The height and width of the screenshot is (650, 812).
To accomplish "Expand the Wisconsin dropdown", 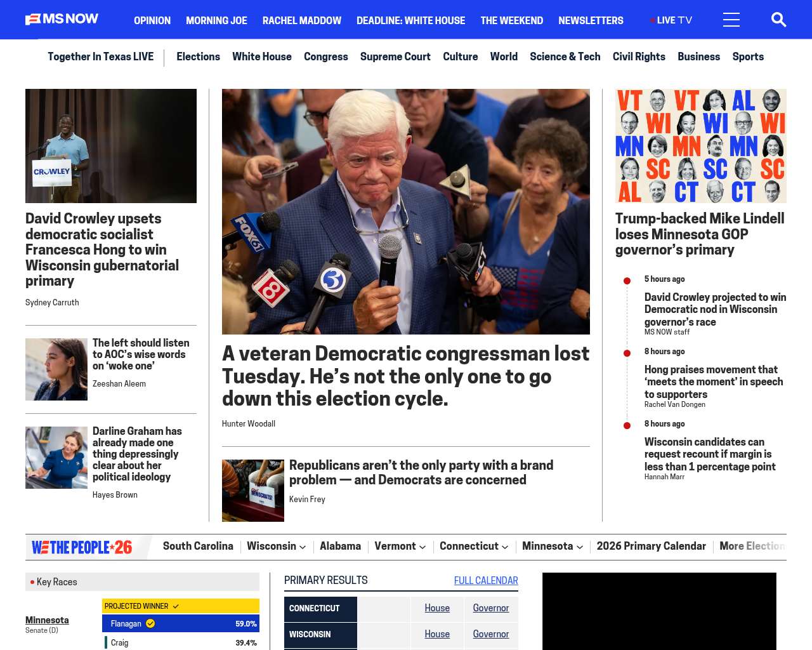I will (276, 546).
